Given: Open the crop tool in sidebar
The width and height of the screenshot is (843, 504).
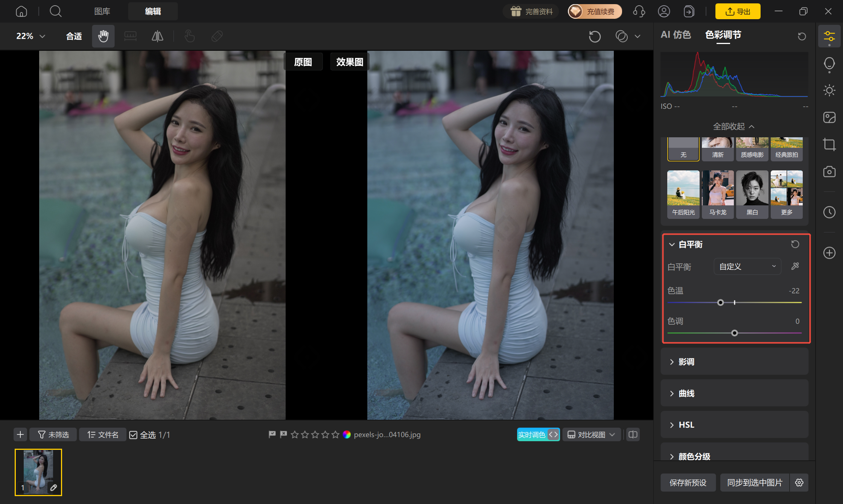Looking at the screenshot, I should [x=829, y=144].
